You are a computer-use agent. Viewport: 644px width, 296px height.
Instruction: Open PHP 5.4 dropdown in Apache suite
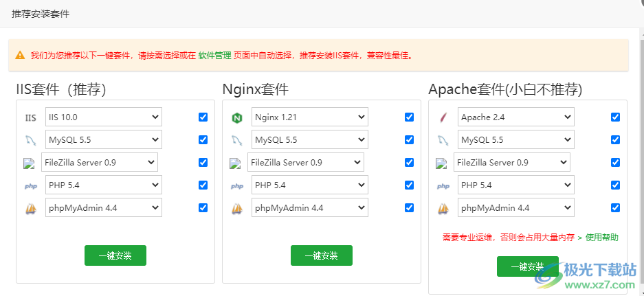(516, 185)
